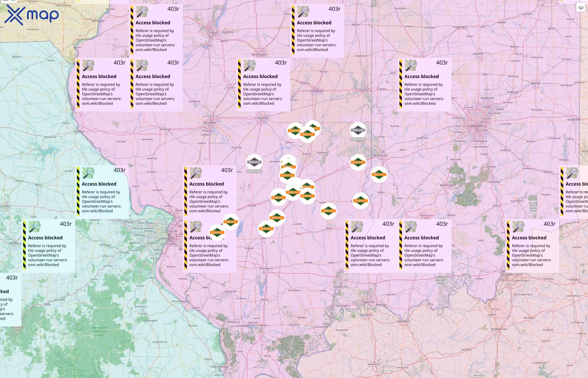
Task: Click the Logansport town label
Action: point(461,27)
